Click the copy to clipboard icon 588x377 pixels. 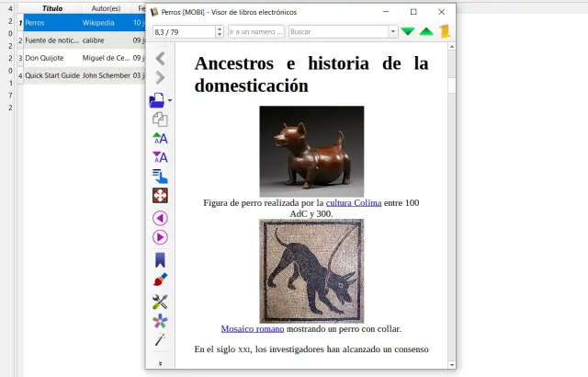pos(160,119)
